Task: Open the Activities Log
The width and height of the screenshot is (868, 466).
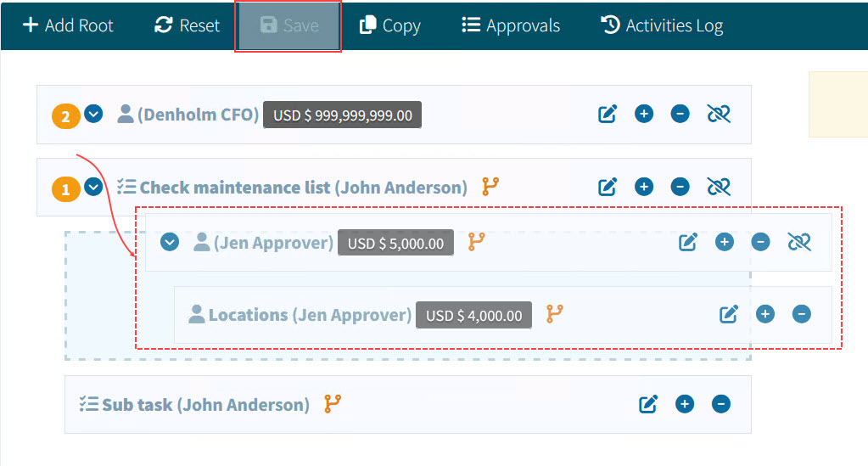Action: coord(662,25)
